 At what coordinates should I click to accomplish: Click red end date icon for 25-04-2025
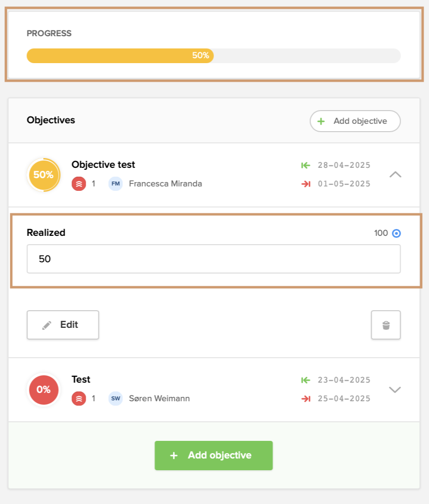tap(306, 399)
